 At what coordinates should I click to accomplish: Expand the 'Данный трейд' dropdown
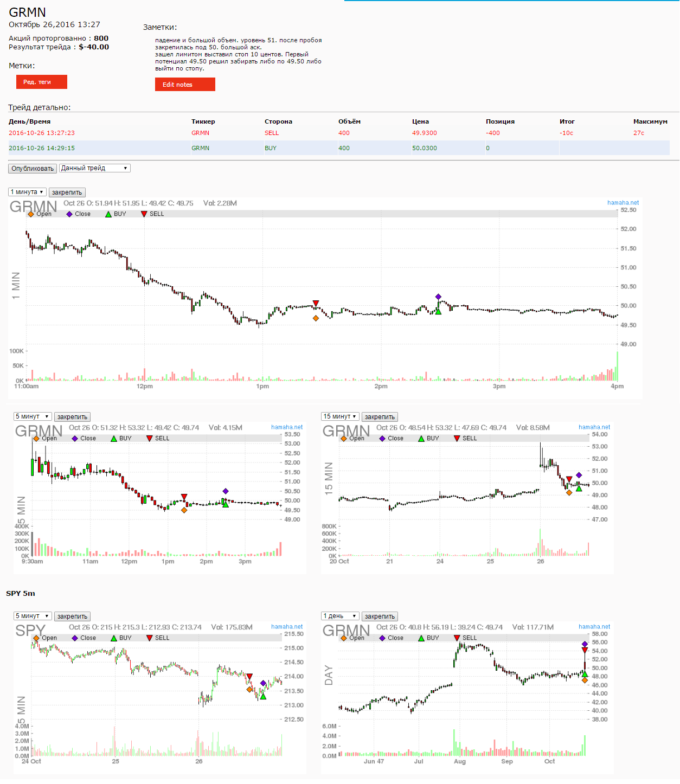tap(94, 168)
